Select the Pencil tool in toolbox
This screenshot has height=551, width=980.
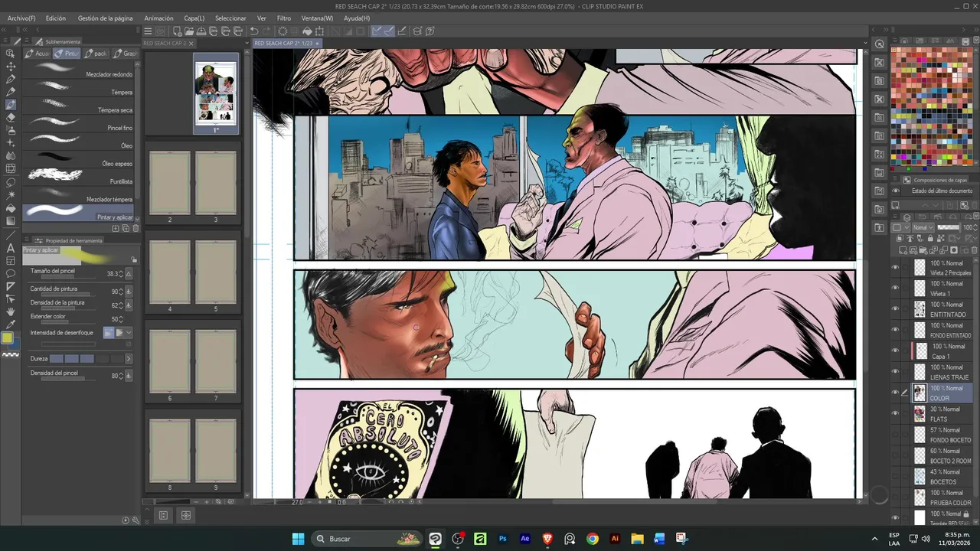(11, 92)
